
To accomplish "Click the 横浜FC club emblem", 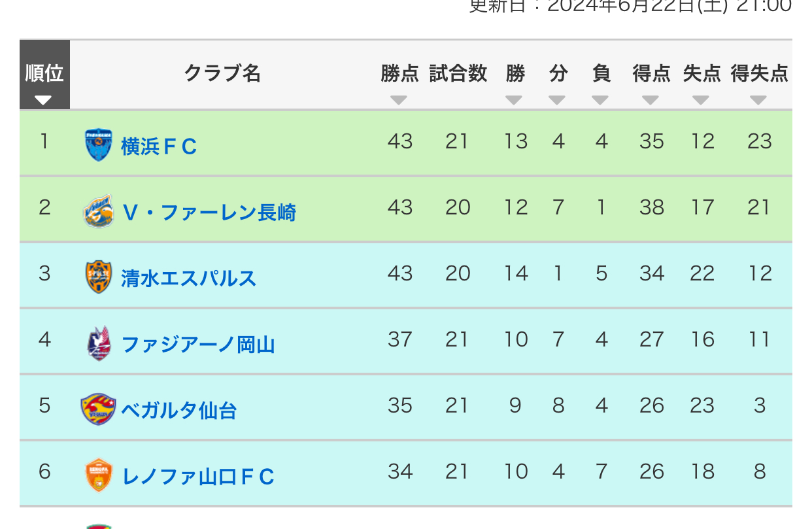I will [99, 145].
